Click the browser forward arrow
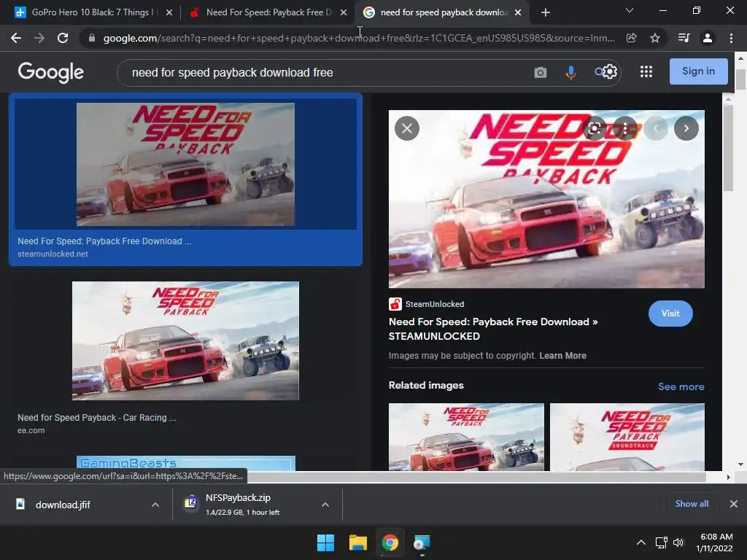747x560 pixels. coord(39,38)
